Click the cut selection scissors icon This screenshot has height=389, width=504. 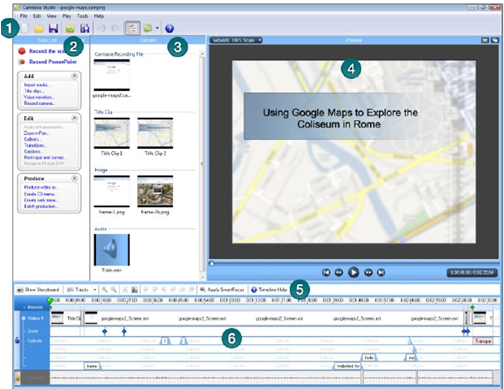point(125,290)
